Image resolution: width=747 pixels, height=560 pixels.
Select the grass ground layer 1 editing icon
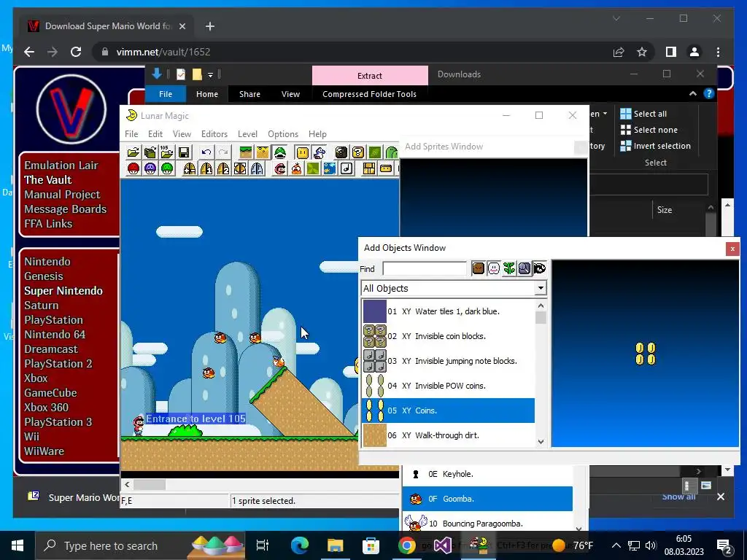click(x=246, y=152)
